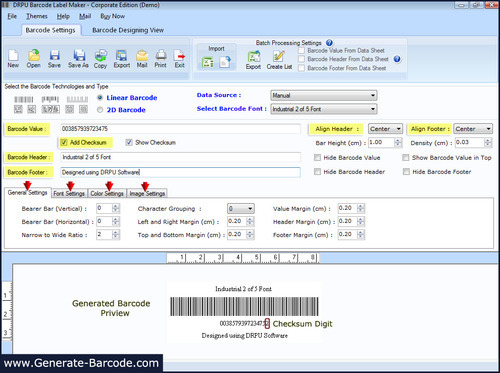Screen dimensions: 500x373
Task: Click the New file icon
Action: 13,58
